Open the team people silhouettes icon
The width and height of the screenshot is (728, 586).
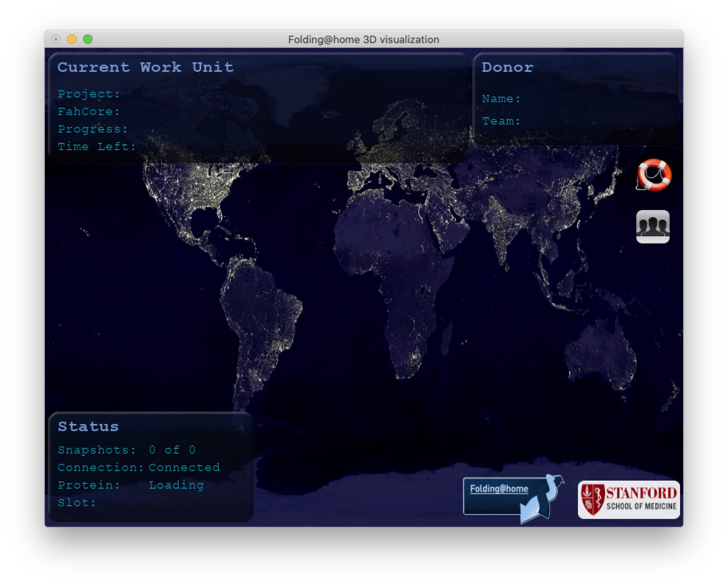[x=653, y=226]
